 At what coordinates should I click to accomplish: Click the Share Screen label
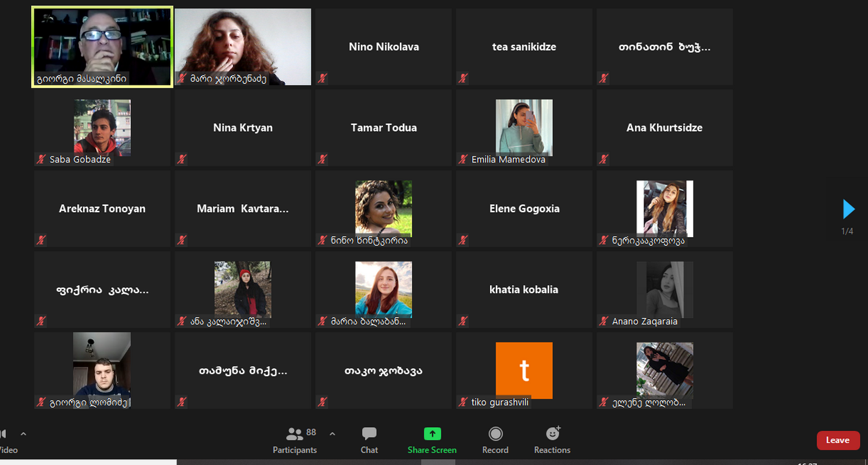[x=432, y=450]
